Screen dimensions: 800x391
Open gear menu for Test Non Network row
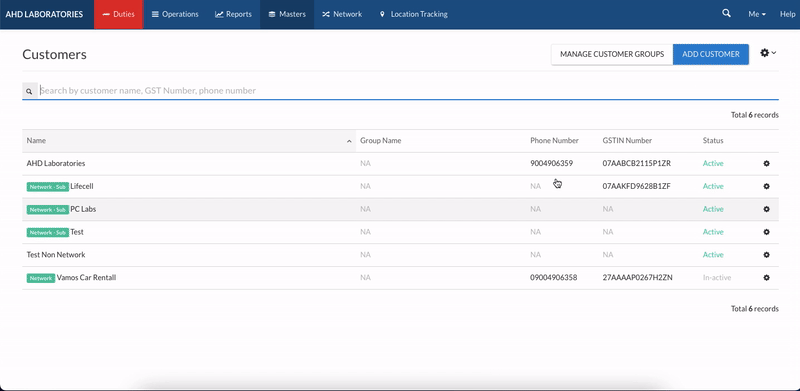(x=766, y=255)
